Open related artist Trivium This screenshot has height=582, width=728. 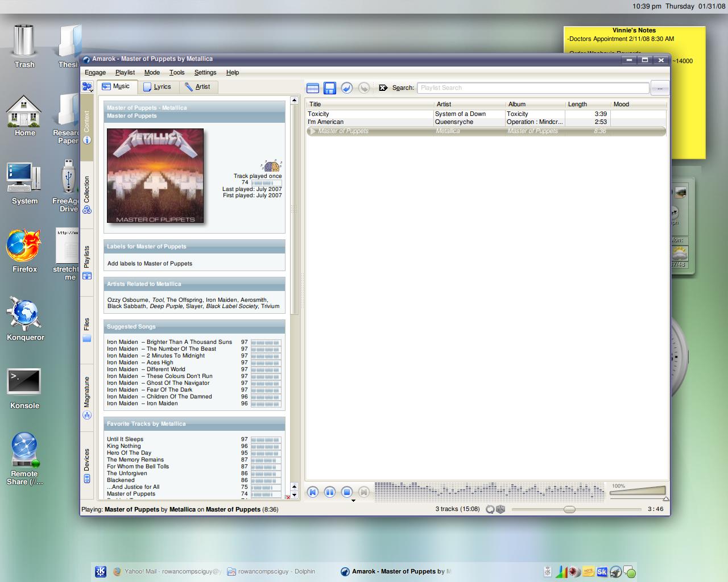coord(270,306)
